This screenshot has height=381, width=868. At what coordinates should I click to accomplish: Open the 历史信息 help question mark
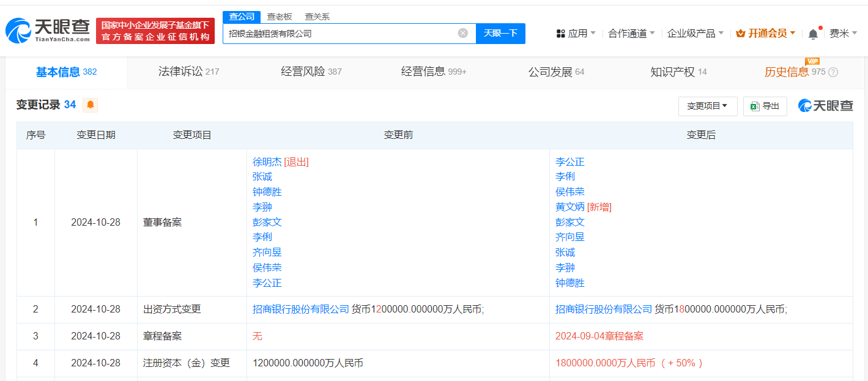click(833, 72)
